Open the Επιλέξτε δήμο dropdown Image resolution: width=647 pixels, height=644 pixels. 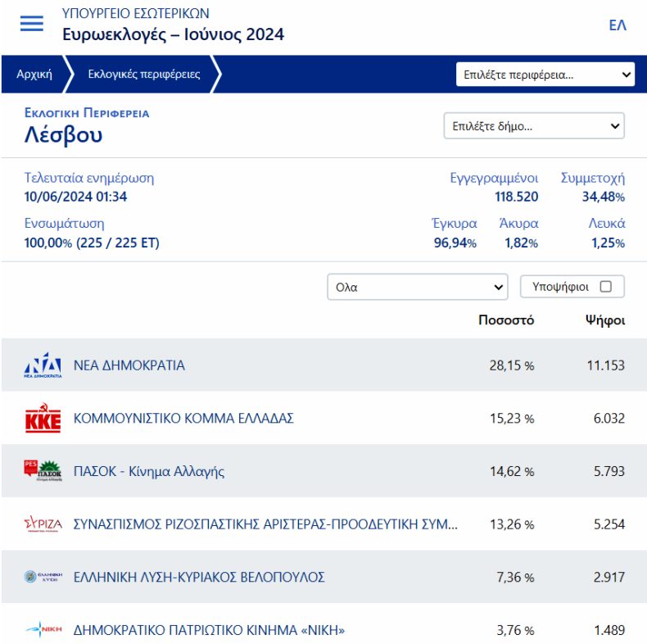534,126
